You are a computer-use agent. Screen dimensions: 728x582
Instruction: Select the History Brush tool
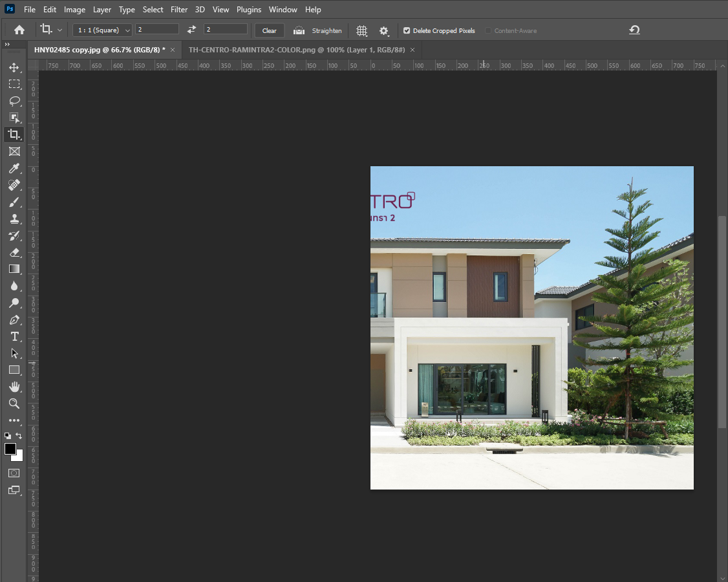click(14, 235)
